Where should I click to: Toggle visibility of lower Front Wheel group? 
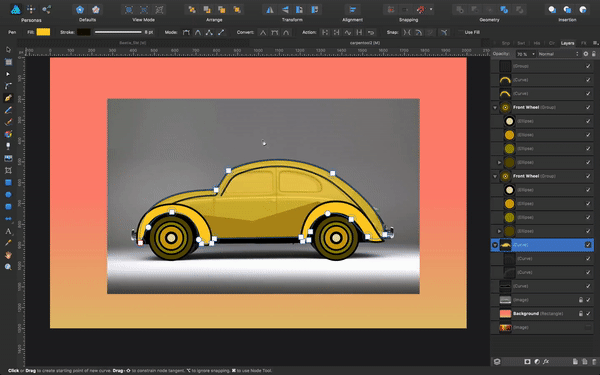click(x=588, y=176)
